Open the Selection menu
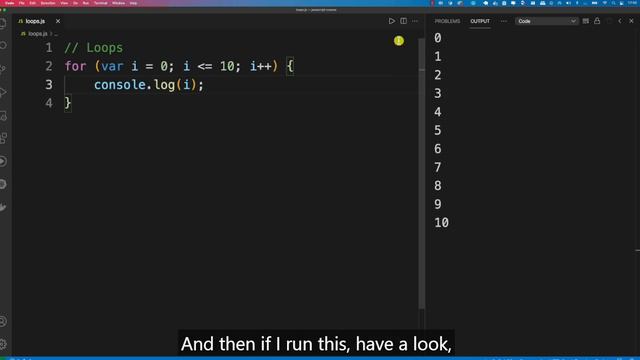The image size is (640, 360). pyautogui.click(x=48, y=3)
